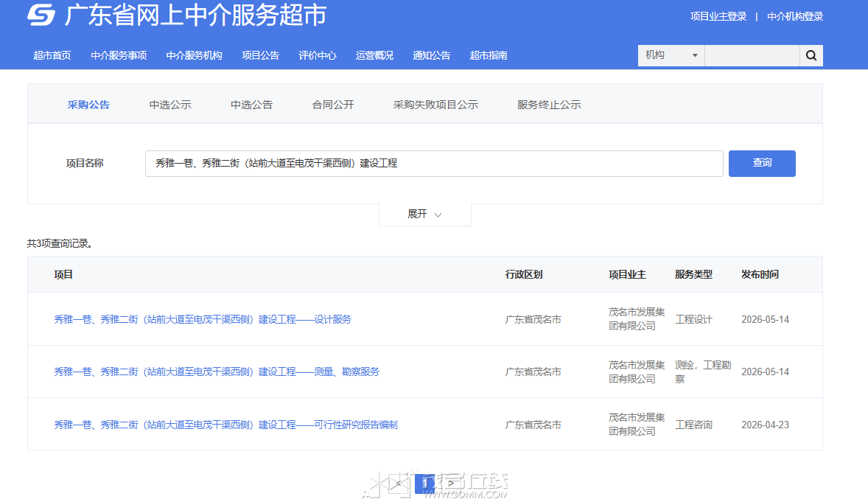Image resolution: width=868 pixels, height=502 pixels.
Task: Click the 行政区划 column header
Action: click(x=524, y=274)
